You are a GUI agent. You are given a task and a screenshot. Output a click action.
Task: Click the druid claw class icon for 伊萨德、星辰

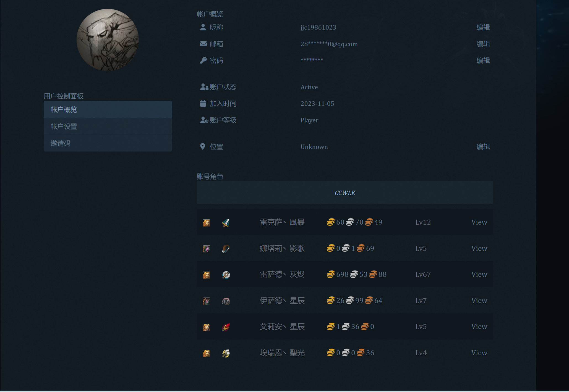(225, 301)
